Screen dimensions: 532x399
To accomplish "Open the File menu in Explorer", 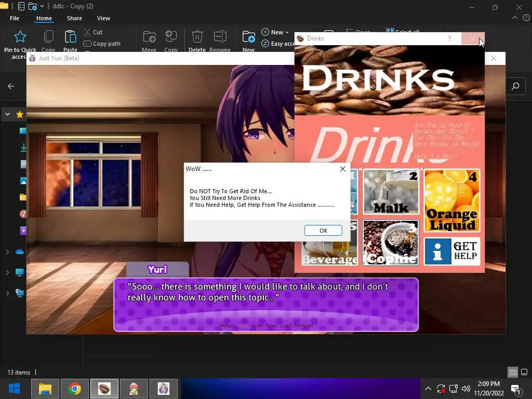I will tap(15, 18).
